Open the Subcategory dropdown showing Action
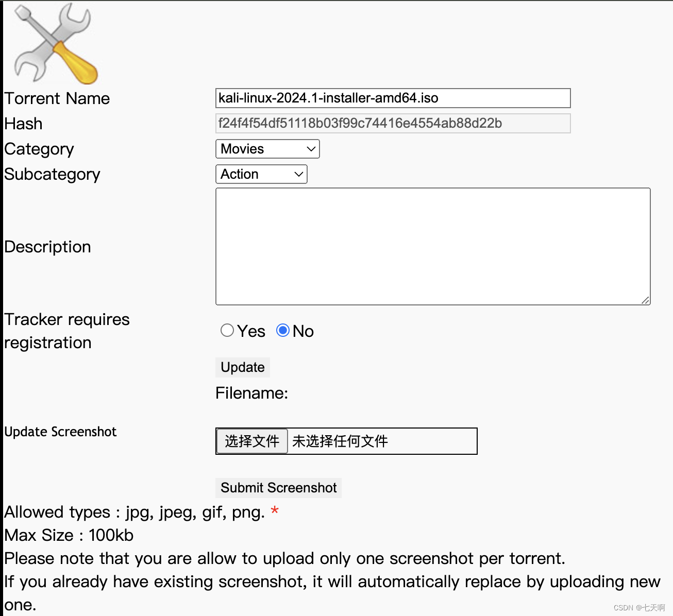The height and width of the screenshot is (616, 673). [x=261, y=174]
